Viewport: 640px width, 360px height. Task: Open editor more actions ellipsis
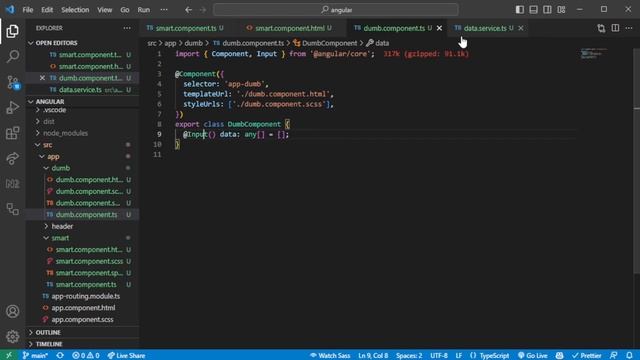click(629, 28)
